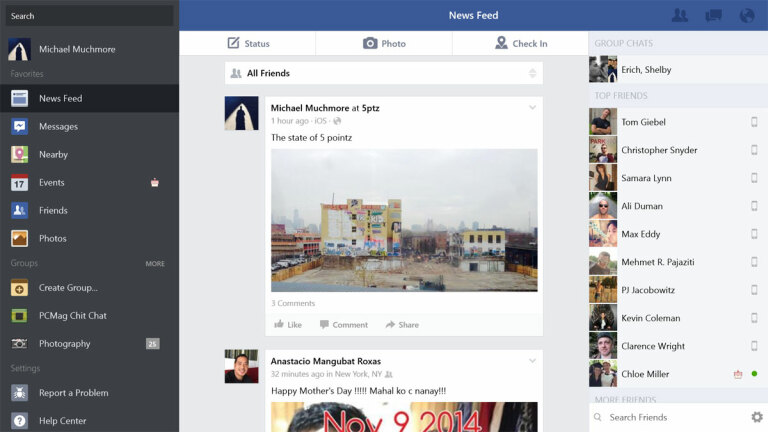
Task: Open the Photography group
Action: 89,343
